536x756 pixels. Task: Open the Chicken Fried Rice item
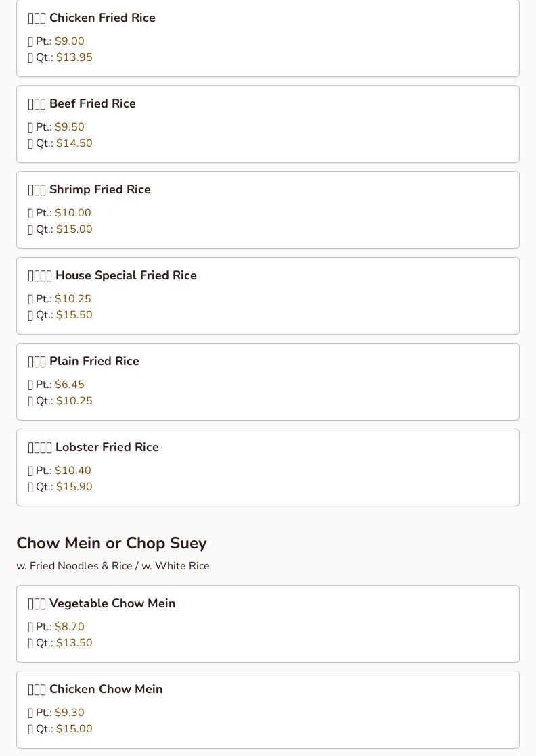coord(102,18)
